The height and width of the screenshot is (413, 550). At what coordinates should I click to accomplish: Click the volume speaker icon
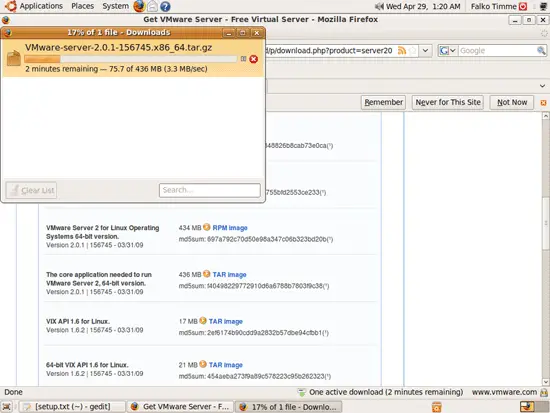(379, 6)
